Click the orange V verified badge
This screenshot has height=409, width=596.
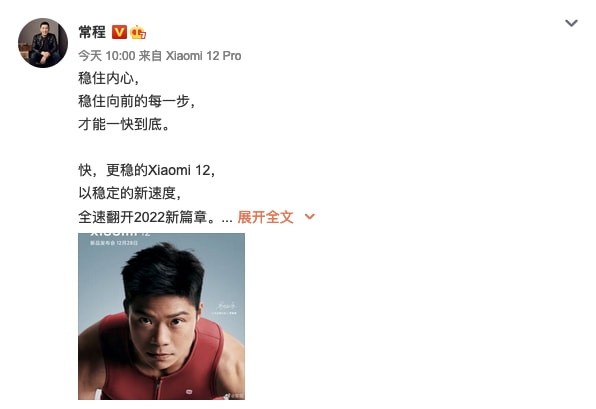pyautogui.click(x=119, y=32)
